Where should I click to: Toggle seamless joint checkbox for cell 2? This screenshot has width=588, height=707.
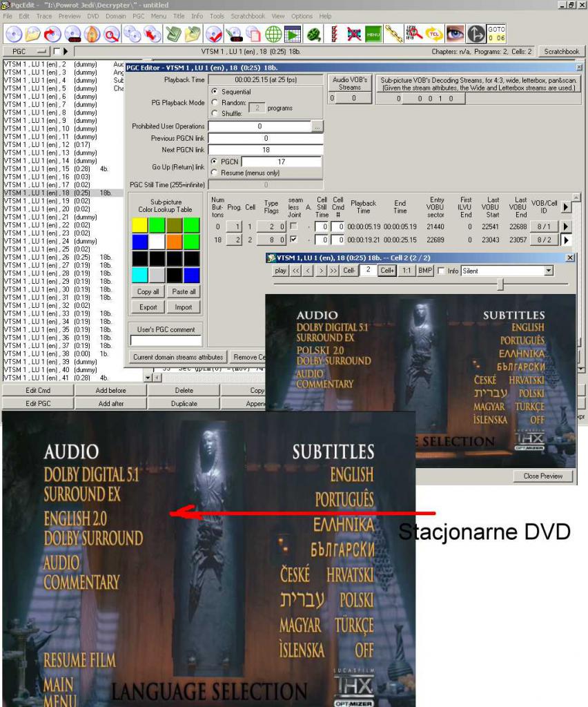294,240
